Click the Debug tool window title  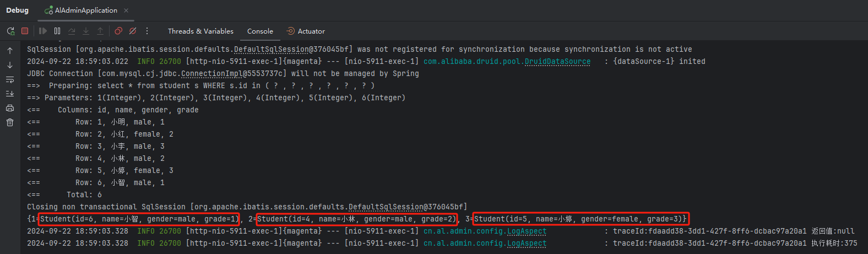click(x=18, y=10)
